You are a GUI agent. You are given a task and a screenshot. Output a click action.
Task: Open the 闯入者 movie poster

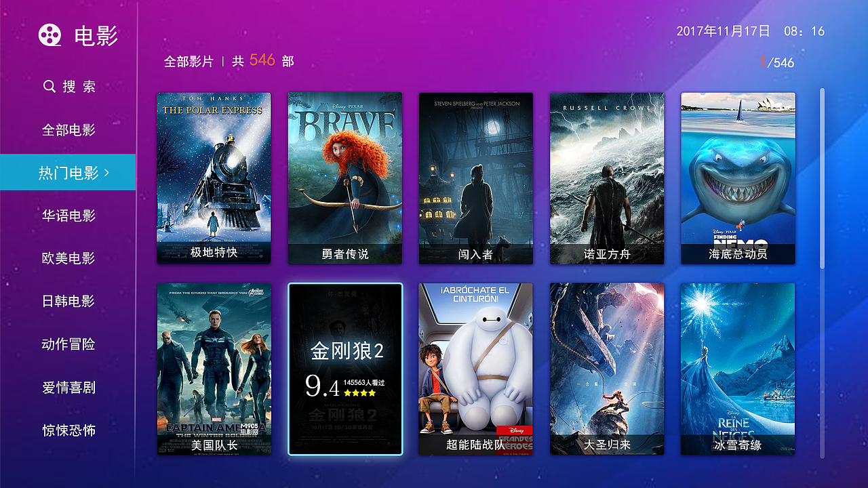click(x=476, y=178)
